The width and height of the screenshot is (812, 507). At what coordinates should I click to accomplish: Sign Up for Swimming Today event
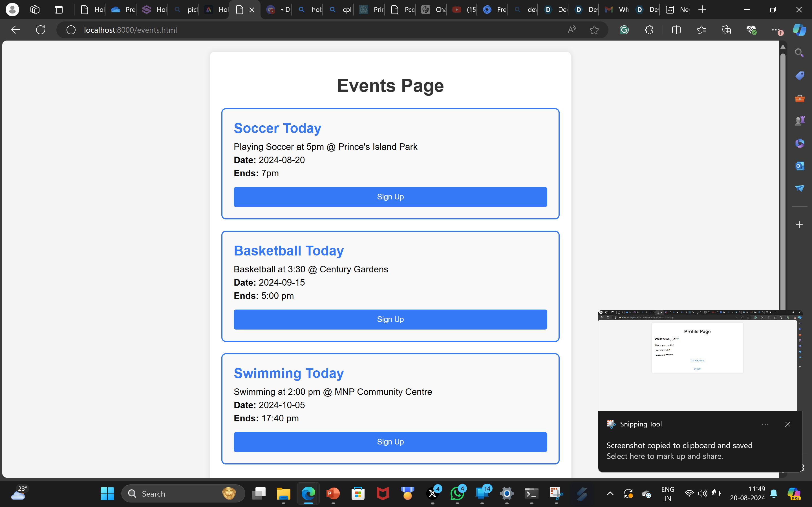tap(390, 442)
